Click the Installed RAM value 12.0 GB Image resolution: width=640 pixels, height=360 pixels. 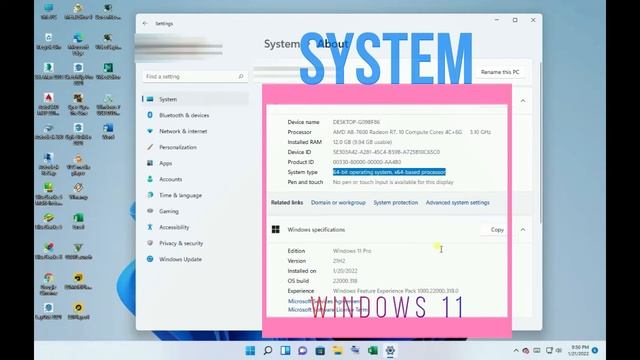tap(362, 142)
